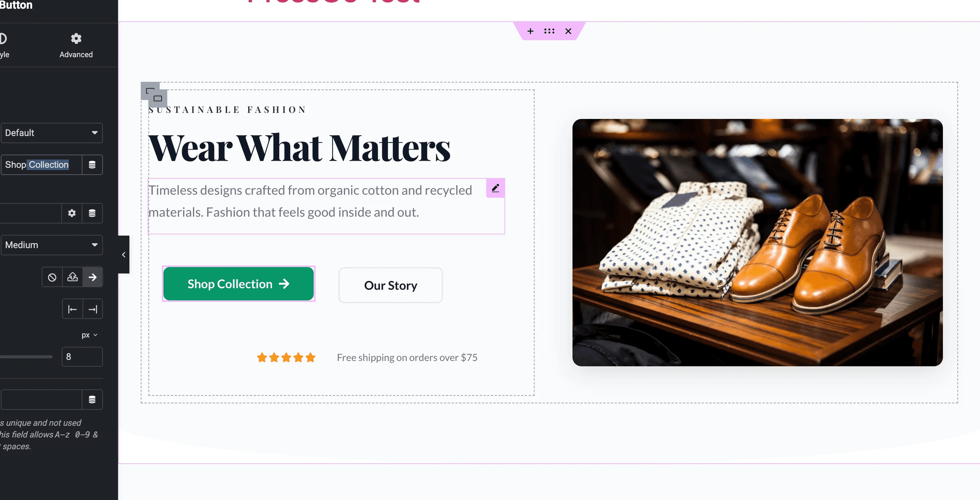Screen dimensions: 980x500
Task: Click the add section plus icon
Action: coord(530,31)
